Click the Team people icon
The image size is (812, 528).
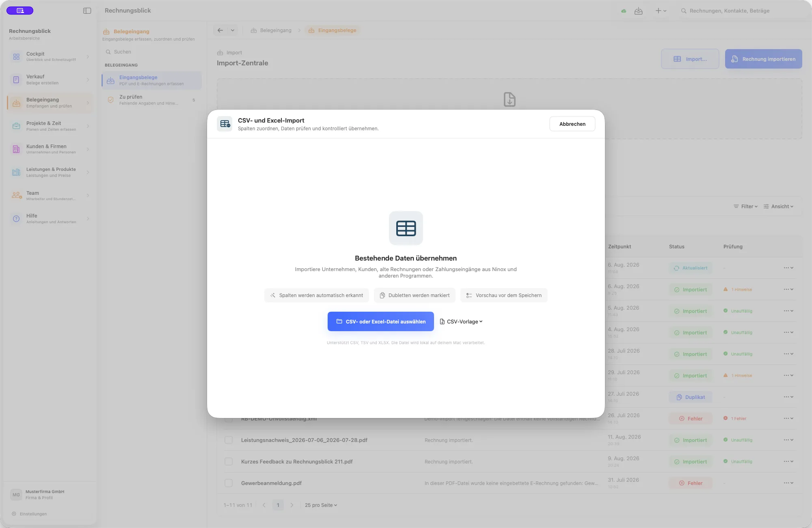point(16,196)
